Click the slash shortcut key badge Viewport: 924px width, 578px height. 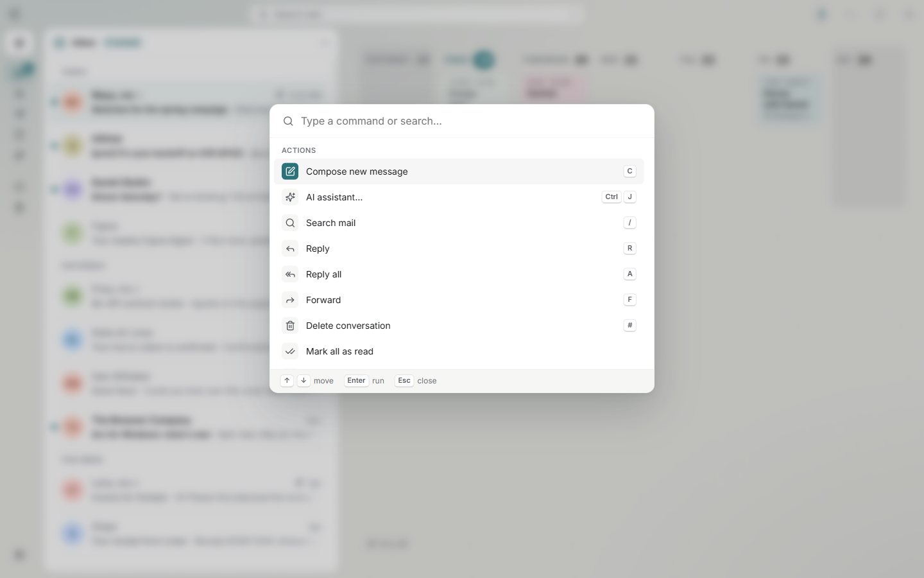point(629,223)
